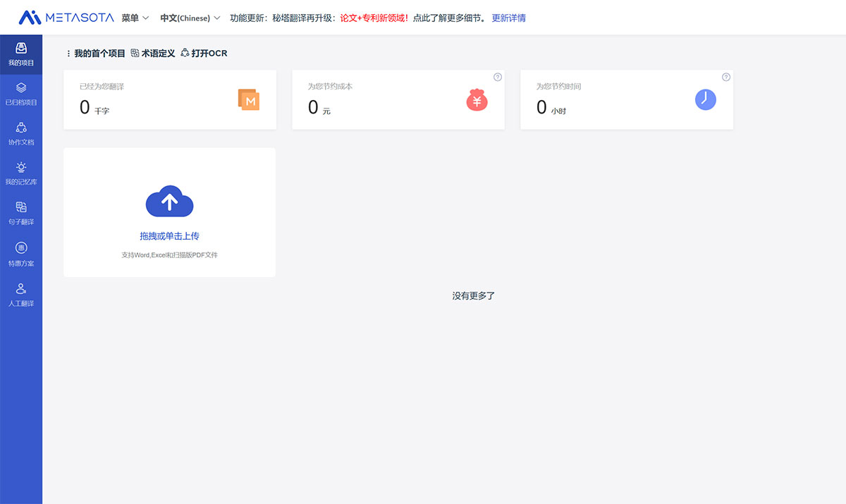
Task: Click the orange M translation counter icon
Action: click(248, 100)
